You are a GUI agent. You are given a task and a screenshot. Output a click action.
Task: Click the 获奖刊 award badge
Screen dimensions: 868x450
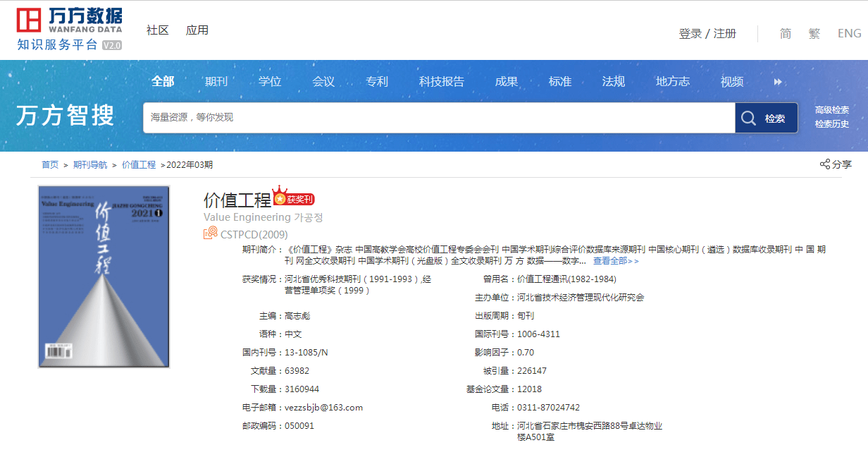pyautogui.click(x=293, y=197)
